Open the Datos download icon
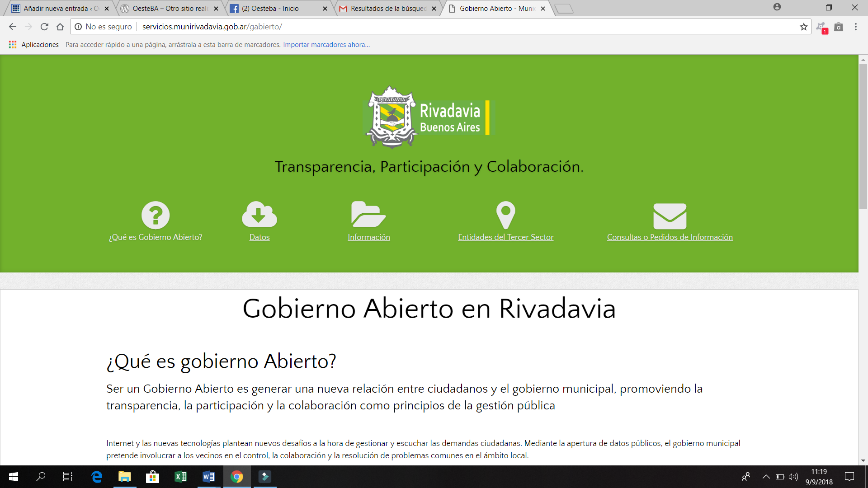Screen dimensions: 868x488 point(259,215)
